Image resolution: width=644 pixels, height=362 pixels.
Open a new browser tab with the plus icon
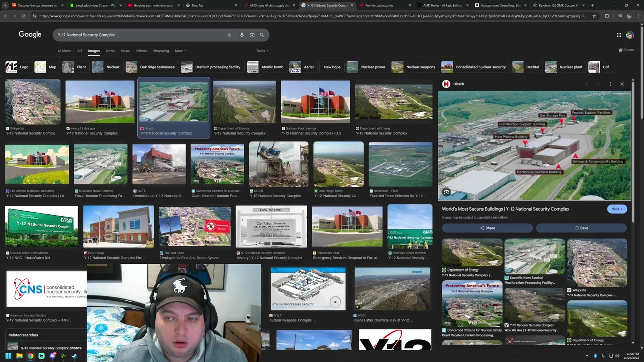pyautogui.click(x=592, y=5)
